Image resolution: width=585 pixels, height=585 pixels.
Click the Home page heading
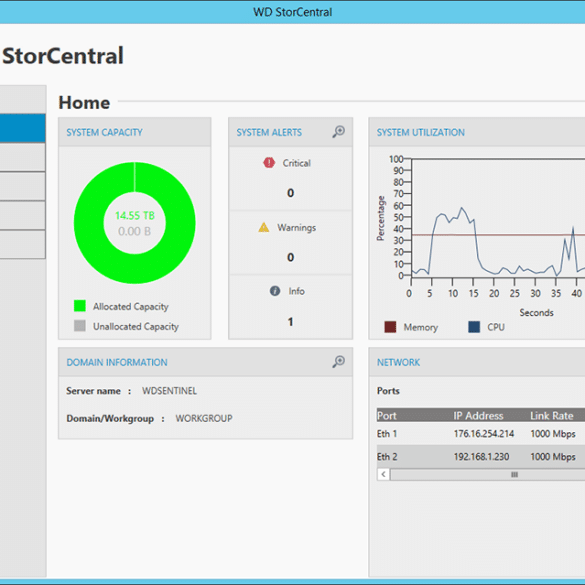pyautogui.click(x=84, y=102)
